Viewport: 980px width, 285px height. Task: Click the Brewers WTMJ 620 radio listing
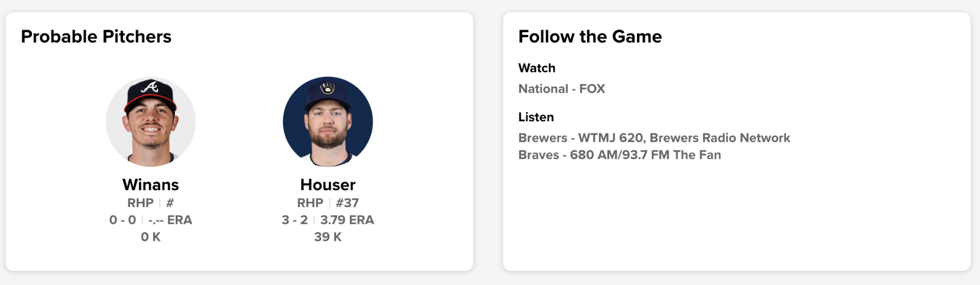[x=654, y=138]
